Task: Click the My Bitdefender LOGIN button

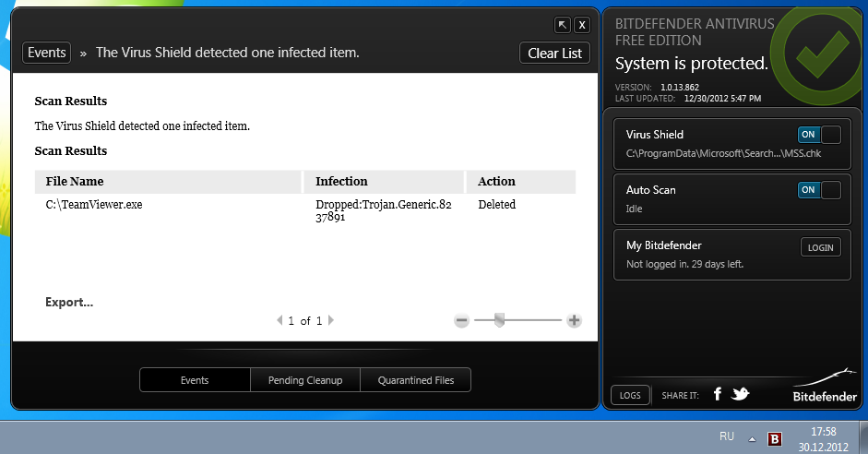Action: click(x=820, y=247)
